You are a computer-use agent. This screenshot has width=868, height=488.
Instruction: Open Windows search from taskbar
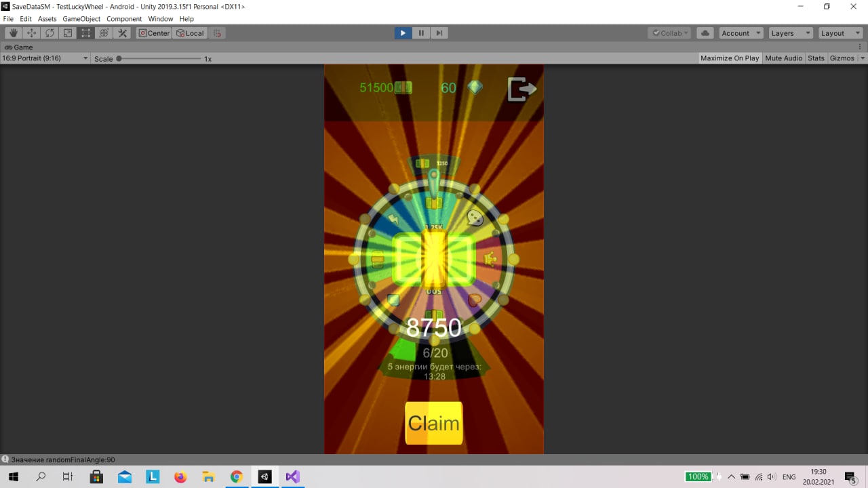tap(40, 476)
